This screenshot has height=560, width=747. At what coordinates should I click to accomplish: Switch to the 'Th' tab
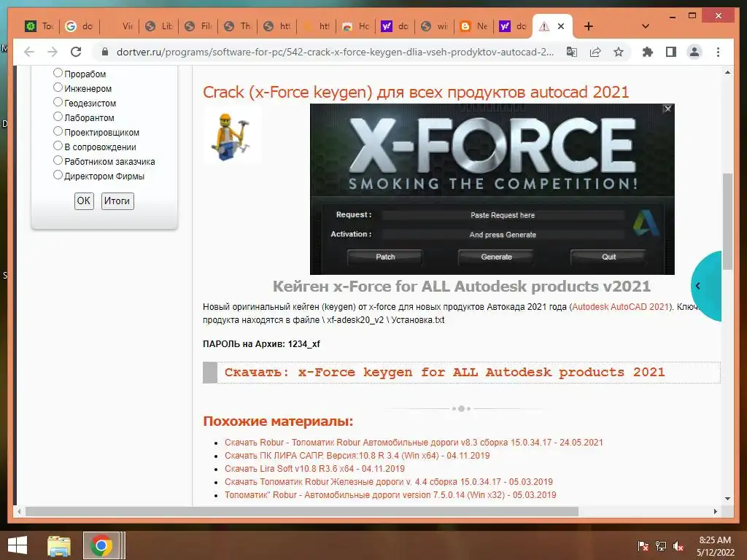(238, 26)
